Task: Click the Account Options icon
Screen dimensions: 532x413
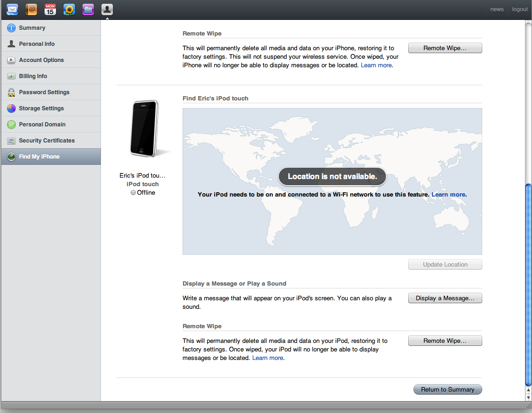Action: click(x=11, y=60)
